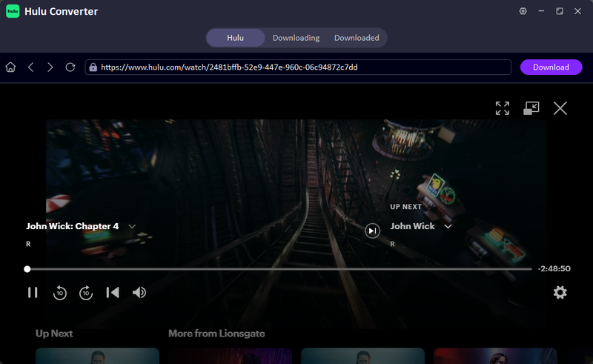
Task: Click the Up Next section heading
Action: click(x=54, y=334)
